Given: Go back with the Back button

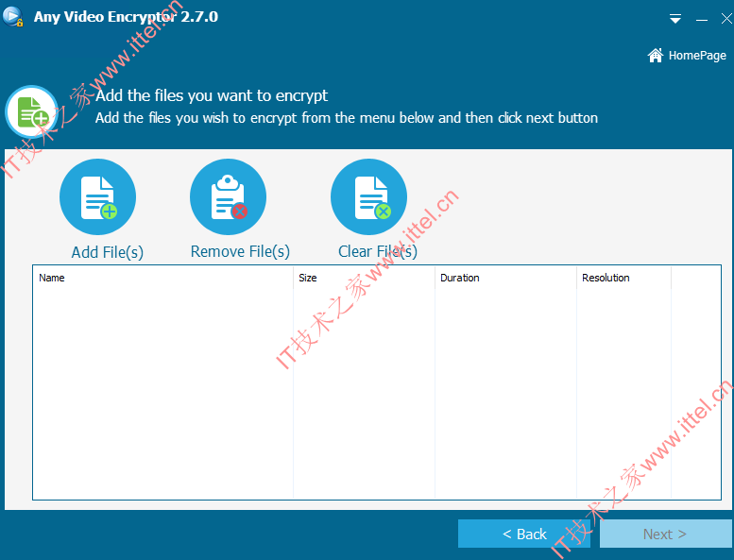Looking at the screenshot, I should pos(524,534).
